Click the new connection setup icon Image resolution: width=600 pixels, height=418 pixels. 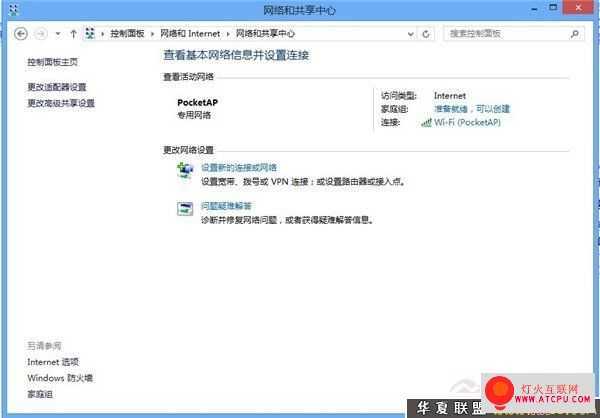[185, 170]
